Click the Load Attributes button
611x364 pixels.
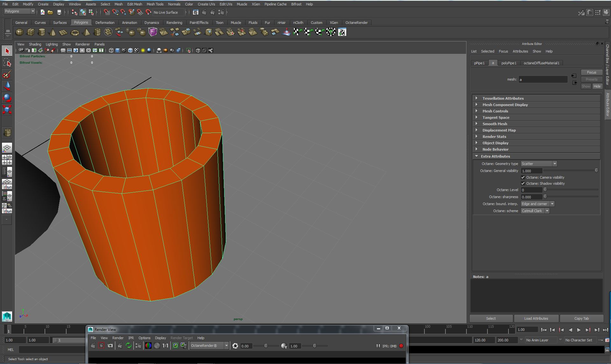[x=536, y=318]
